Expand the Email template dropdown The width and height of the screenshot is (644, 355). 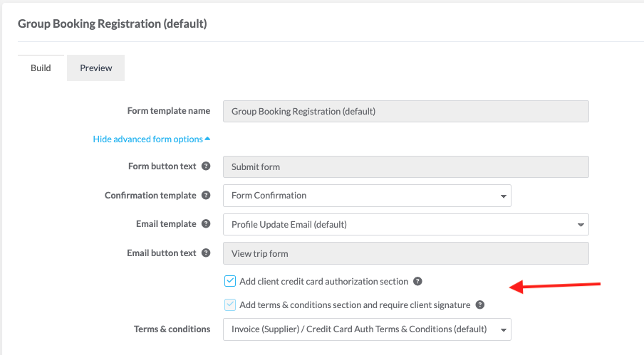point(405,224)
